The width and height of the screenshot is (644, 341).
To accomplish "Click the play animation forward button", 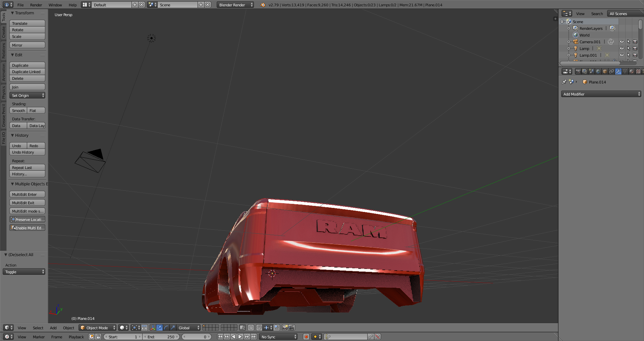I will point(240,337).
